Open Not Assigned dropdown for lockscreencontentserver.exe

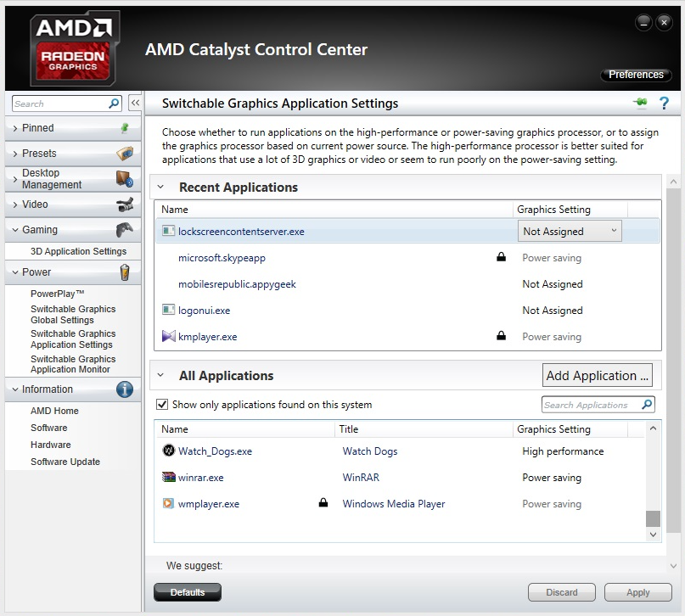pos(570,231)
